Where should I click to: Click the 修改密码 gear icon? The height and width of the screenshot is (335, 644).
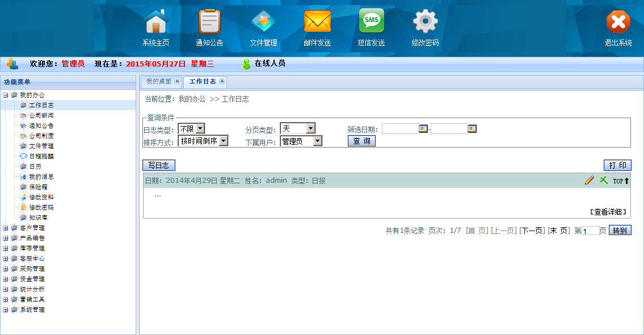click(x=425, y=22)
